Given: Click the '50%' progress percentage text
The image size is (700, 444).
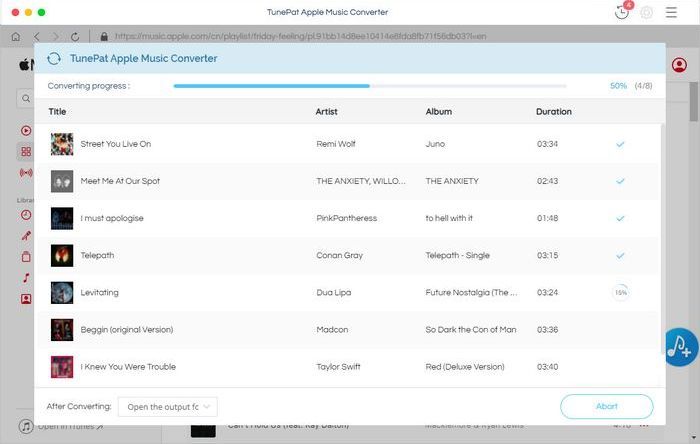Looking at the screenshot, I should (618, 86).
